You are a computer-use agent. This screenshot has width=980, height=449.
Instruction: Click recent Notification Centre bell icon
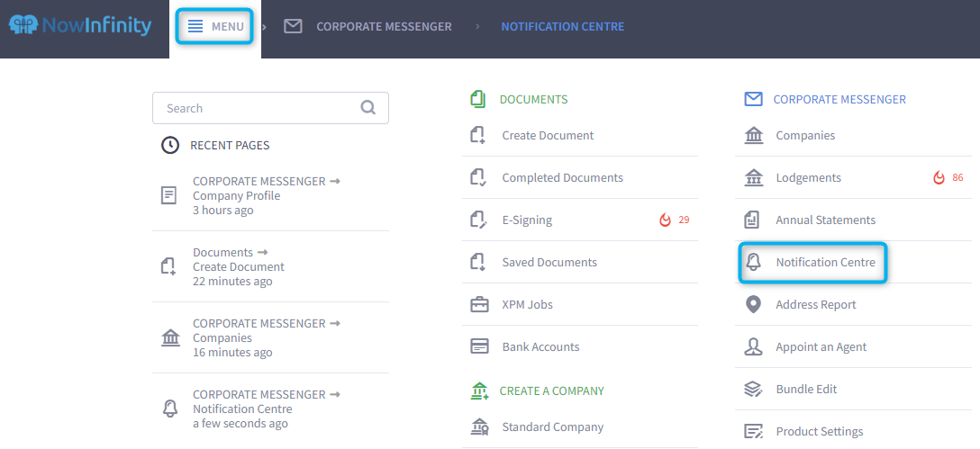(x=170, y=409)
